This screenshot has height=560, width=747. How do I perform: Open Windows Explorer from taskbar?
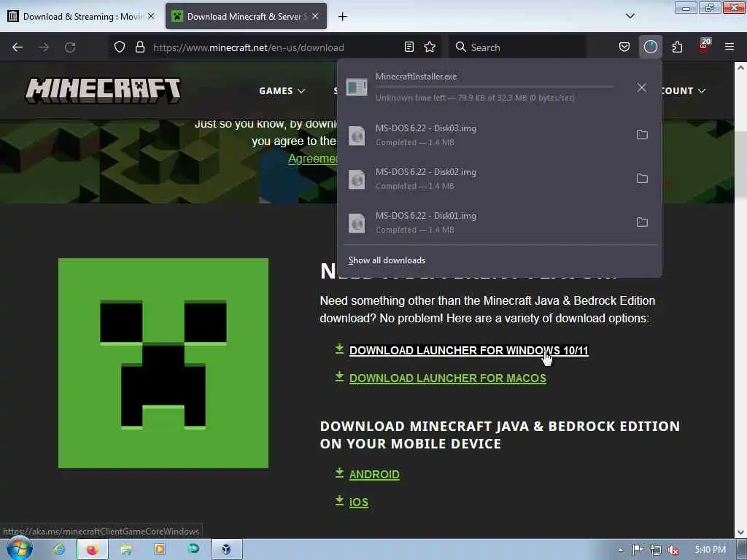click(126, 550)
